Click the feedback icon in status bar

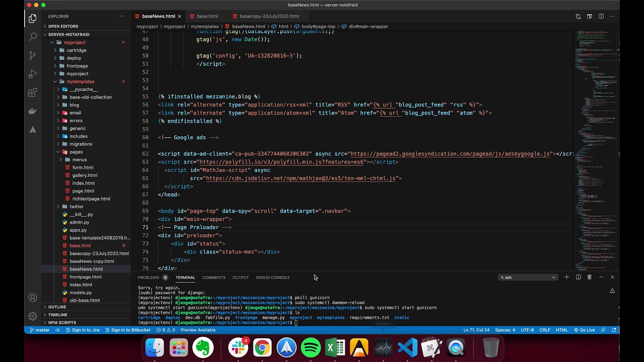click(x=603, y=330)
